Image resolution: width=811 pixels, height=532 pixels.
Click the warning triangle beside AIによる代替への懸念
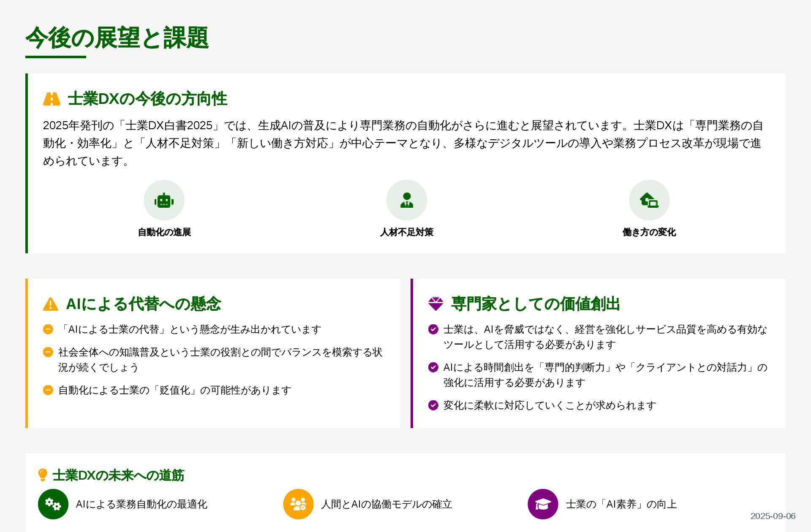point(51,304)
